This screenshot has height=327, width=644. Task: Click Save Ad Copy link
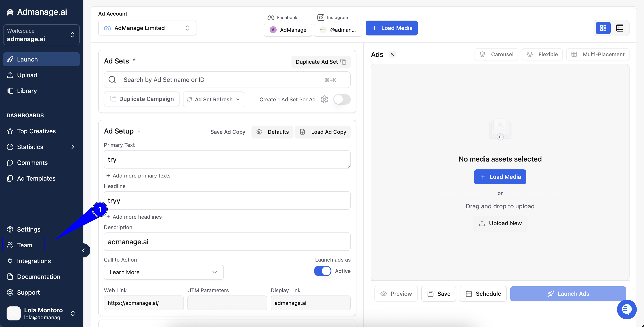pos(228,132)
